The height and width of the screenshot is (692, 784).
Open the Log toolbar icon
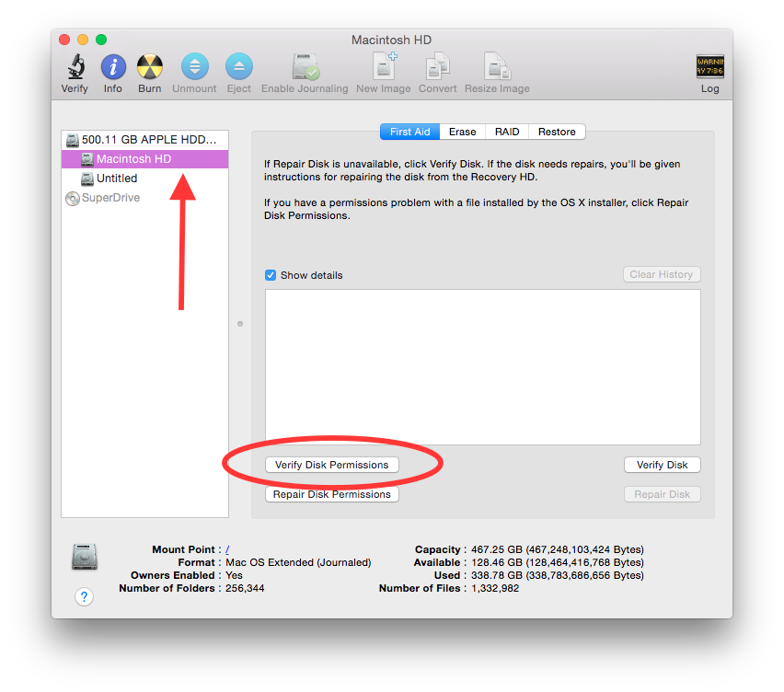tap(710, 66)
